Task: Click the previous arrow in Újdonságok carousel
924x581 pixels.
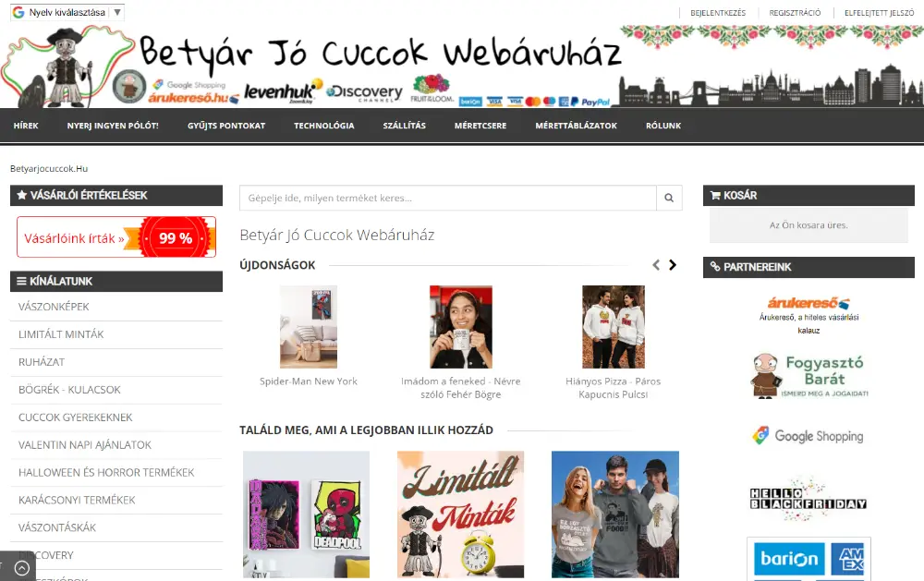Action: (656, 265)
